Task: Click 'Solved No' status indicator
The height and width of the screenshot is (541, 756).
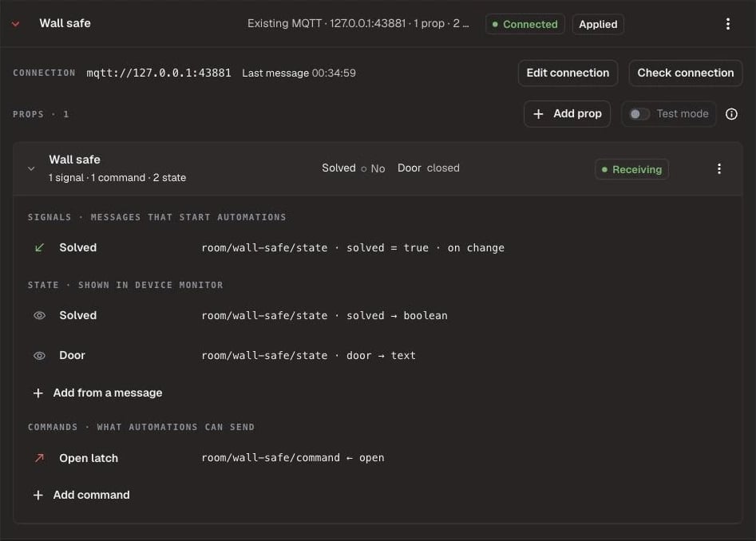Action: coord(354,168)
